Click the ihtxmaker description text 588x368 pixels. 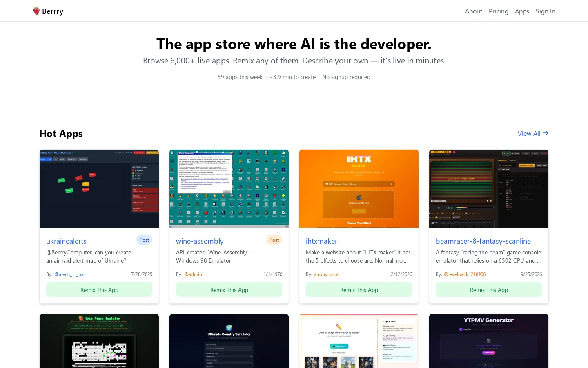click(x=358, y=256)
